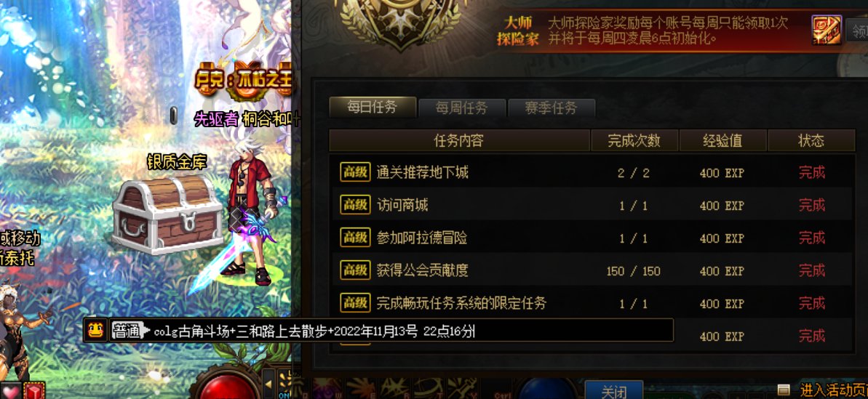The height and width of the screenshot is (399, 868).
Task: Open the 进入活动页 link
Action: (834, 390)
